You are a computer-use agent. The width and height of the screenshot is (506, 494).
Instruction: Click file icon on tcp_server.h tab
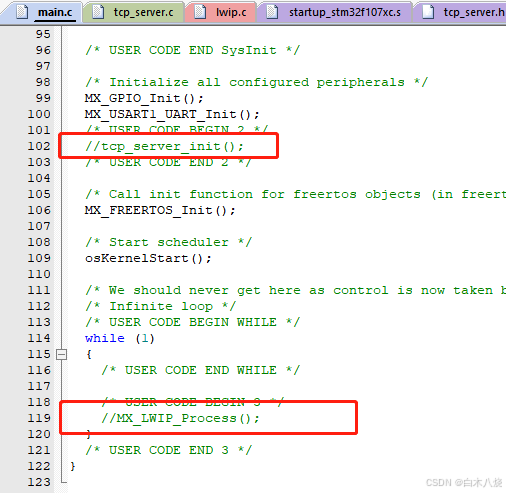428,12
